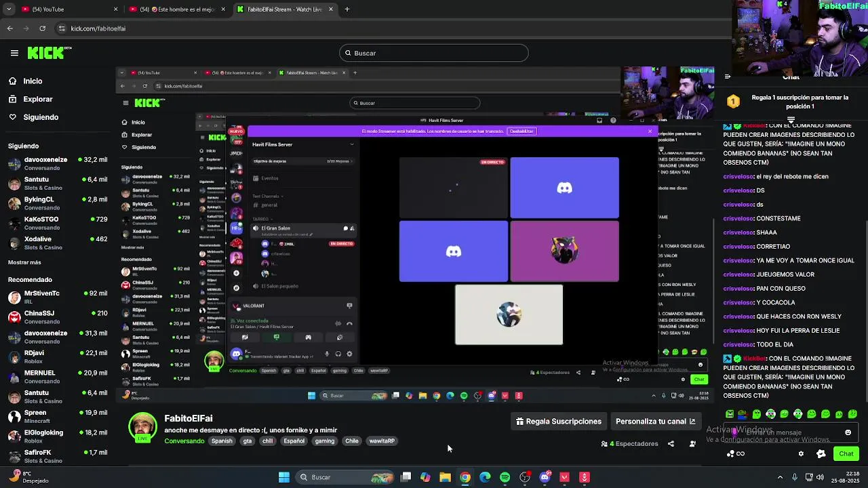Send message with green Chat button

tap(846, 454)
